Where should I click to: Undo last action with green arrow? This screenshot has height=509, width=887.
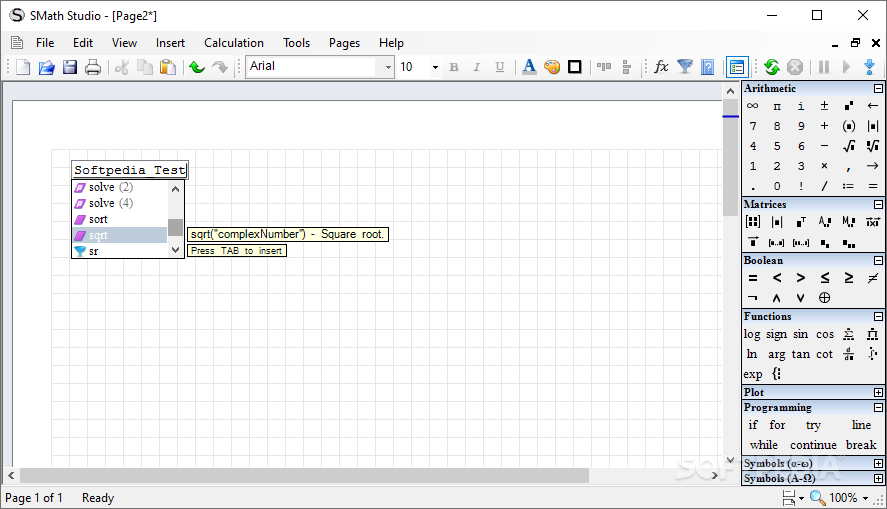click(197, 67)
